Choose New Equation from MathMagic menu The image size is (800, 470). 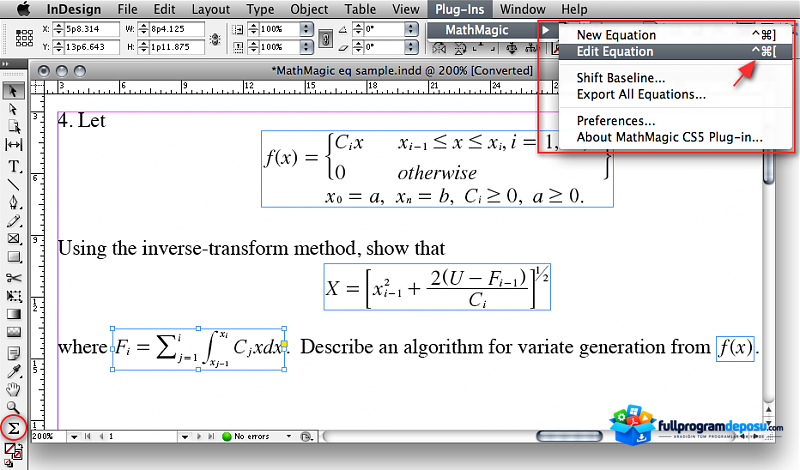pyautogui.click(x=676, y=35)
